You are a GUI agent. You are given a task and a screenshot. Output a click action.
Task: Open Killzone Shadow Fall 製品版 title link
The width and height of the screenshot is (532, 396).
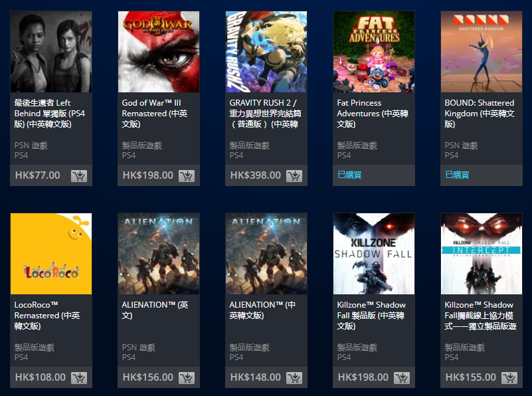point(371,315)
